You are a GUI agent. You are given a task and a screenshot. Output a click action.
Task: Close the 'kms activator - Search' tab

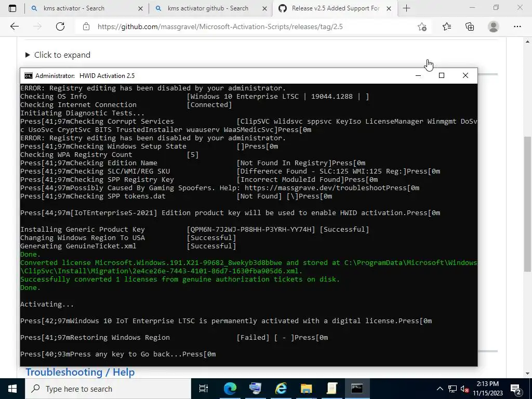point(140,9)
